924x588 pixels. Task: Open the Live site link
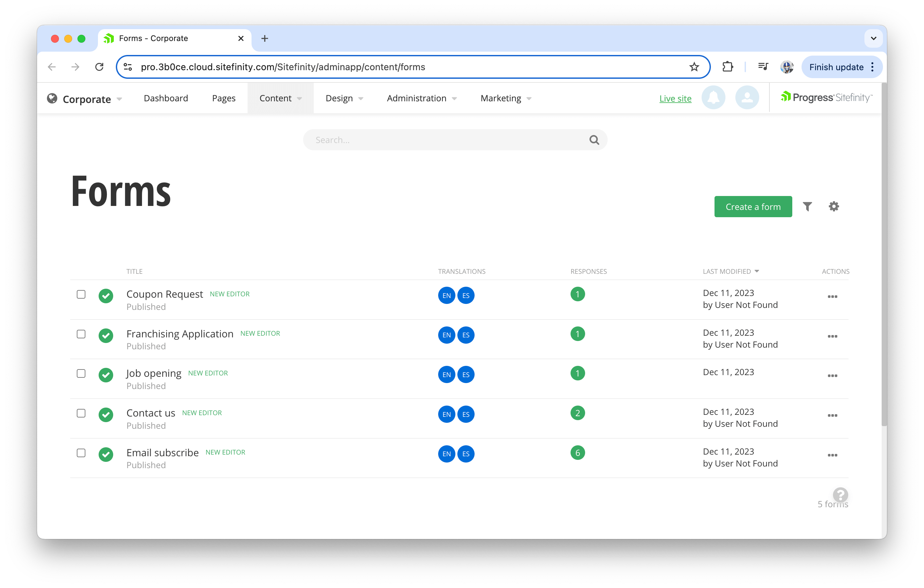click(675, 99)
